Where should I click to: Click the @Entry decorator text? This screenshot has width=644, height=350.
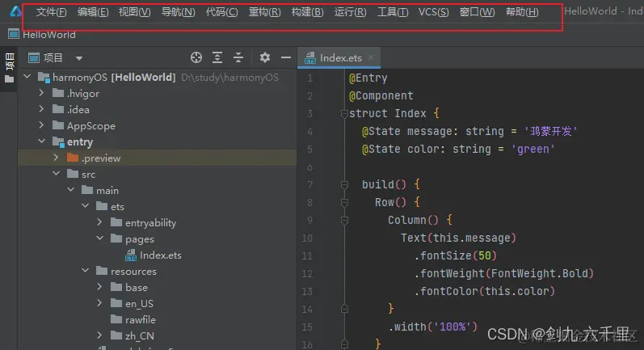point(368,78)
